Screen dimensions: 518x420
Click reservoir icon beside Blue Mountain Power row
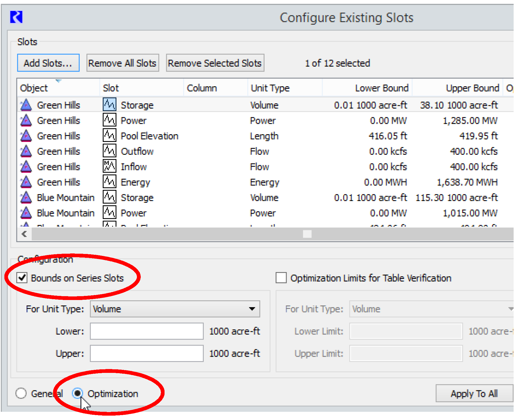(x=26, y=213)
